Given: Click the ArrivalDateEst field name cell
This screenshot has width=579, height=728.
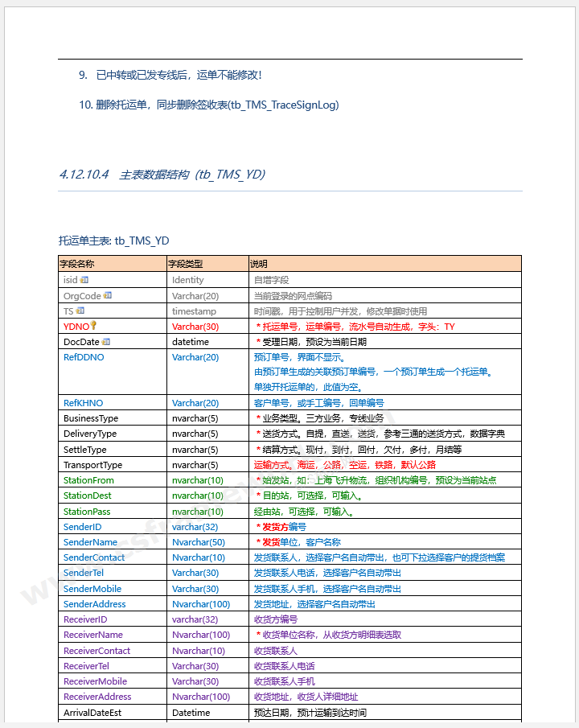Looking at the screenshot, I should pyautogui.click(x=96, y=713).
